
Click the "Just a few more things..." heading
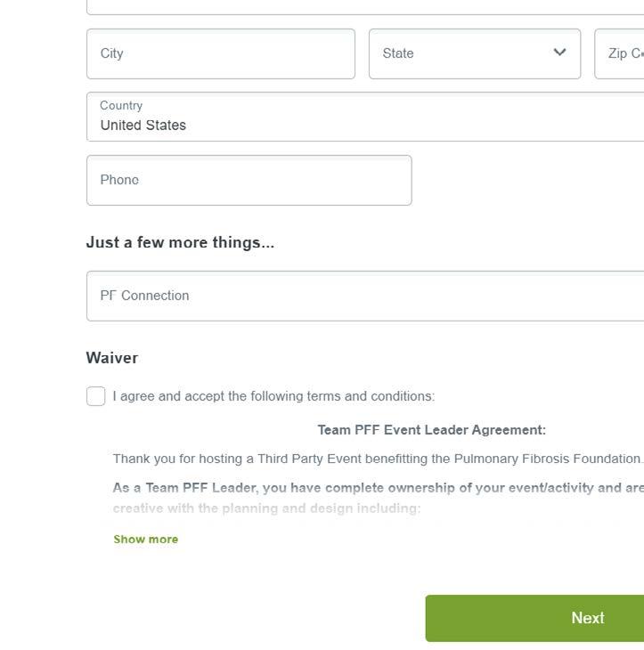coord(180,242)
